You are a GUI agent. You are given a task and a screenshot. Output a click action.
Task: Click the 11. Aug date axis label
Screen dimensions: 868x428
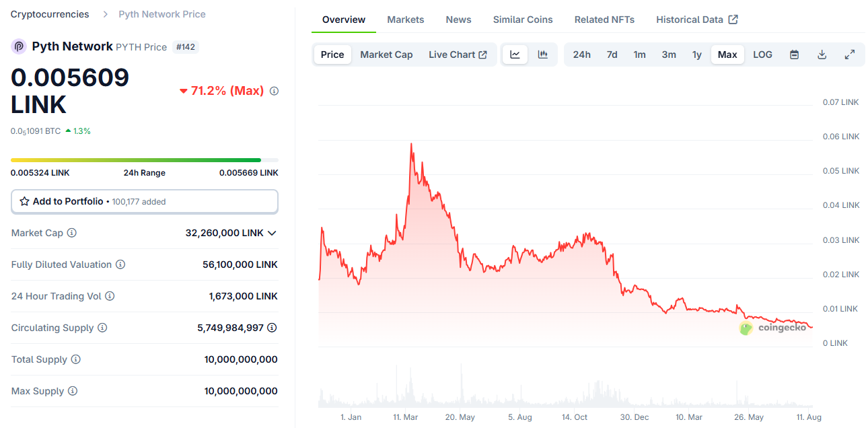pos(809,417)
